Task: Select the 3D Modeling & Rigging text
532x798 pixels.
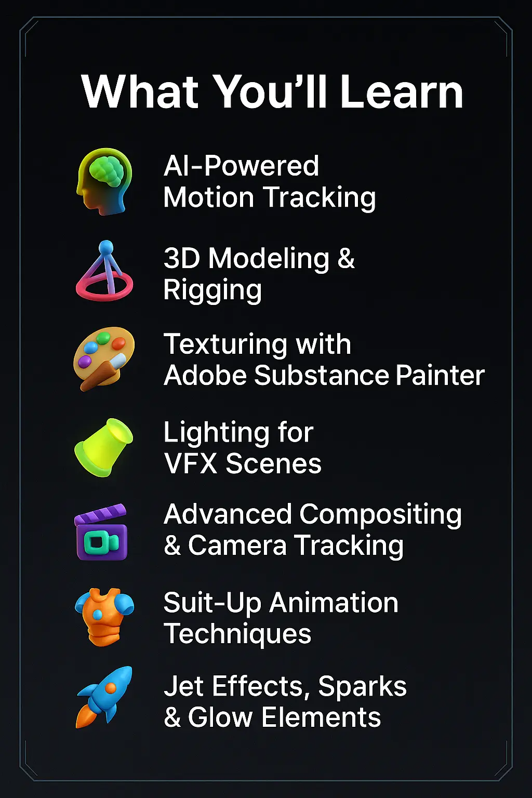Action: [x=259, y=274]
